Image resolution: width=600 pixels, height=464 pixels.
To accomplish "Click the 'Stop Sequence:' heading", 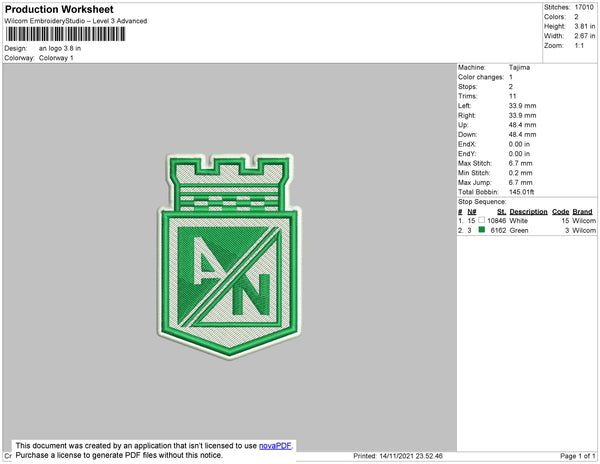I will click(x=482, y=202).
